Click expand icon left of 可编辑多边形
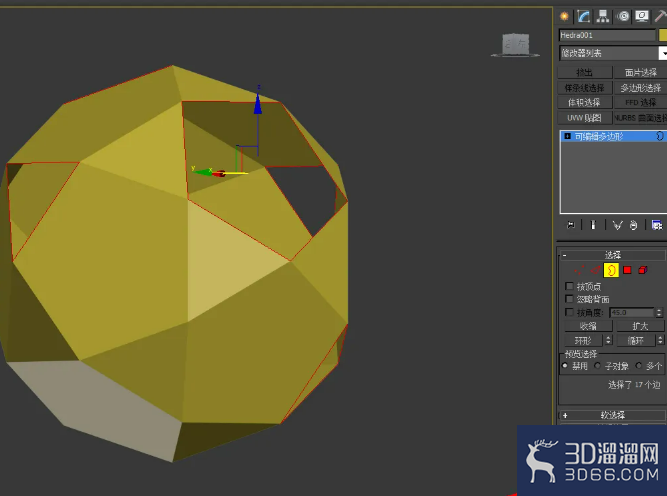 [x=567, y=136]
